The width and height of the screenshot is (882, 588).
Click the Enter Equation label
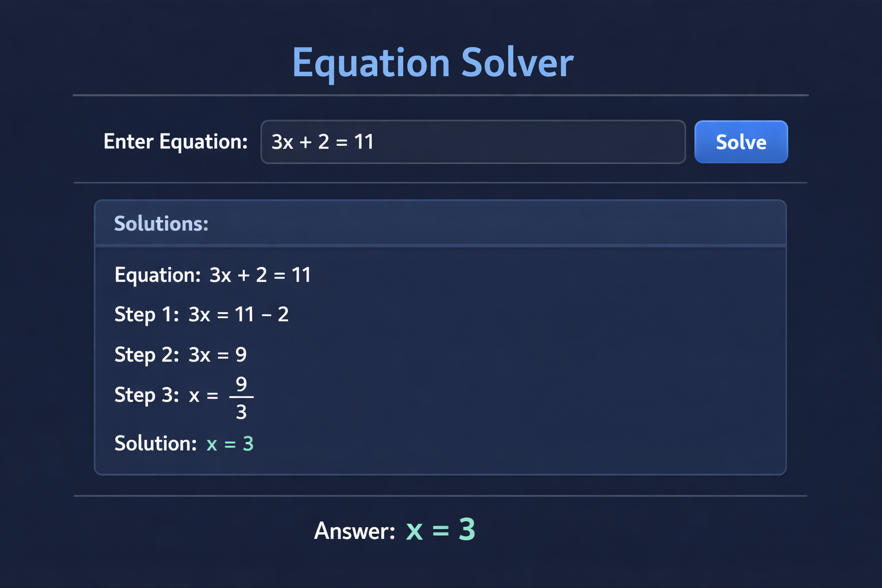point(175,142)
